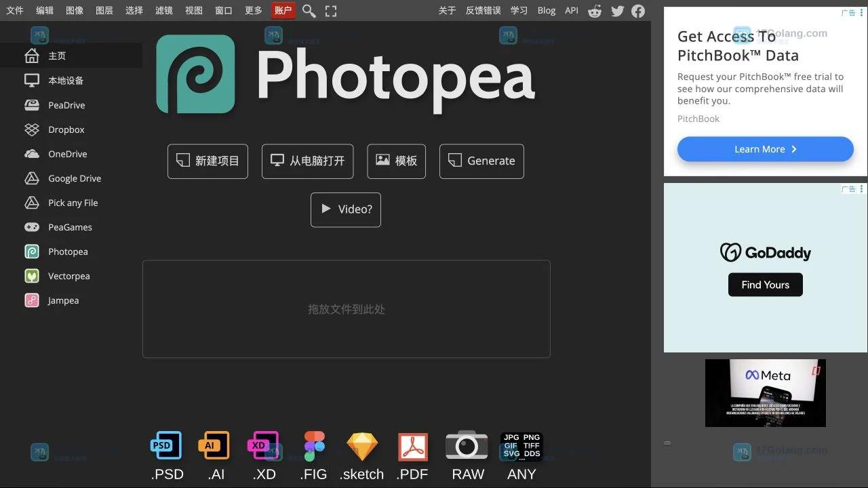Open the 滤镜 menu

click(164, 10)
